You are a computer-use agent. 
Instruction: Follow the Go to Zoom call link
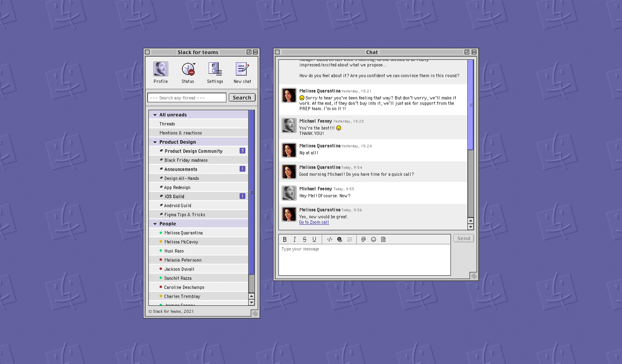coord(314,222)
